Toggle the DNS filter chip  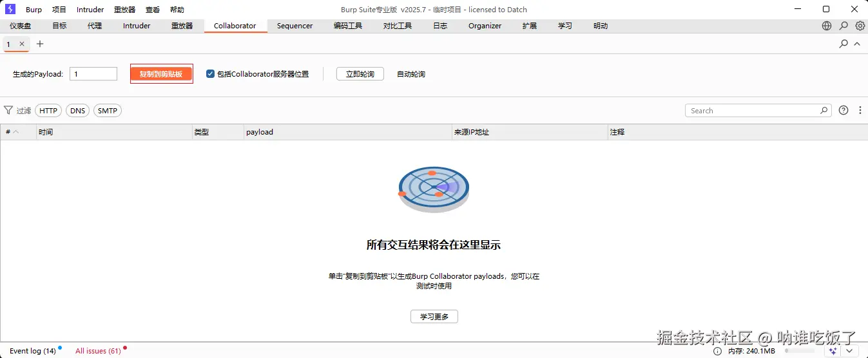click(x=77, y=111)
